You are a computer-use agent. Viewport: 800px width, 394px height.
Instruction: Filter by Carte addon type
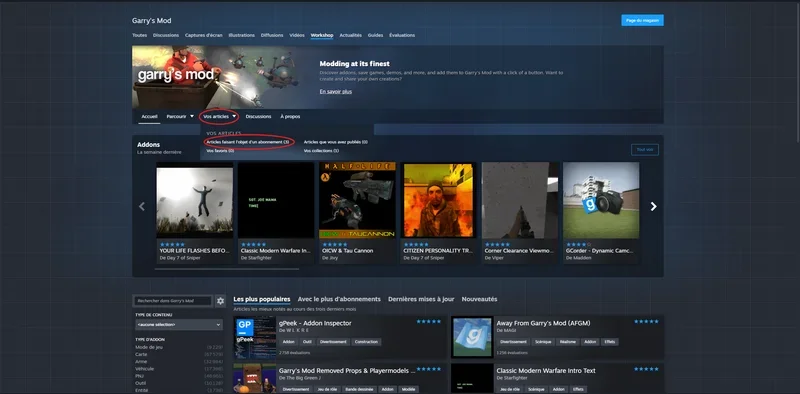point(179,354)
